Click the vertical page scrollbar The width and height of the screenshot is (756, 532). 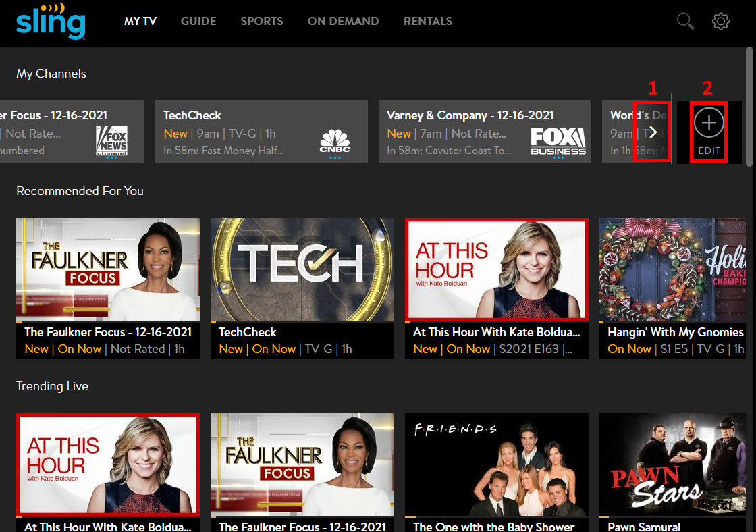click(750, 108)
